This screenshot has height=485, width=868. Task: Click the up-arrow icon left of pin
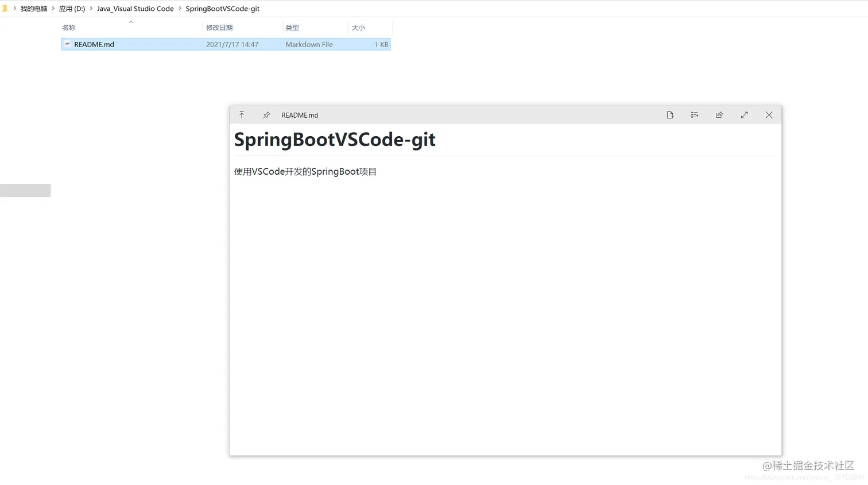pyautogui.click(x=242, y=115)
